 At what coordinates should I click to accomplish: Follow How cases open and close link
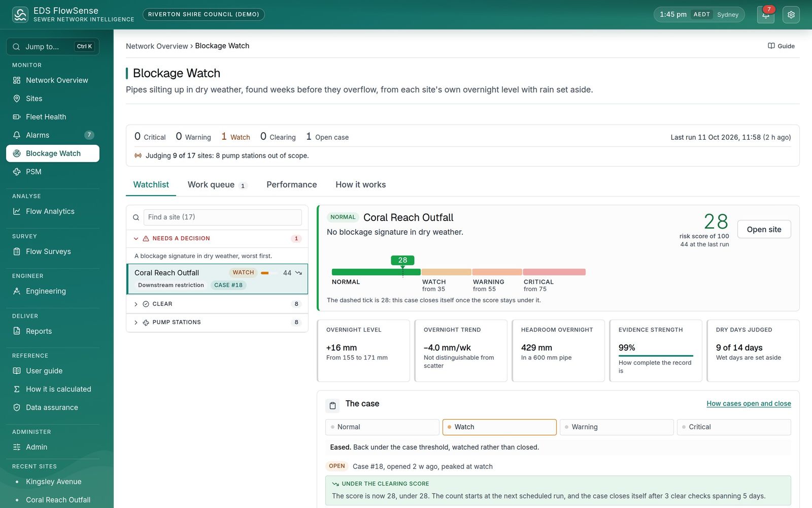[749, 404]
